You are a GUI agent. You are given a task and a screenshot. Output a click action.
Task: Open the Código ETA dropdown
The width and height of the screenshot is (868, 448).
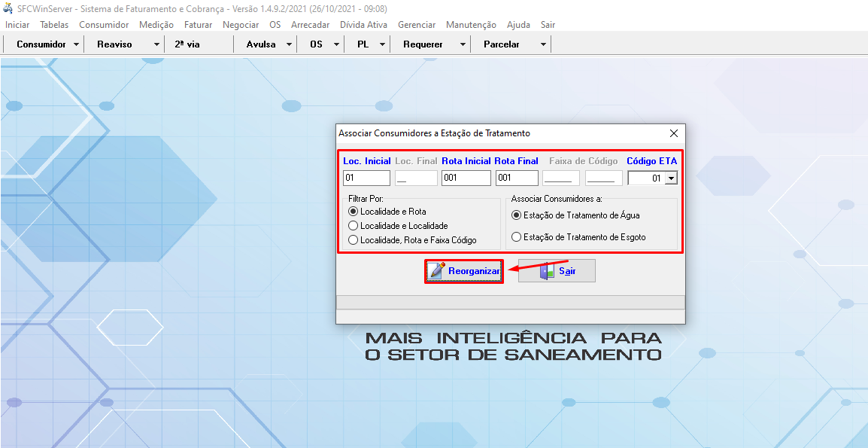tap(671, 178)
